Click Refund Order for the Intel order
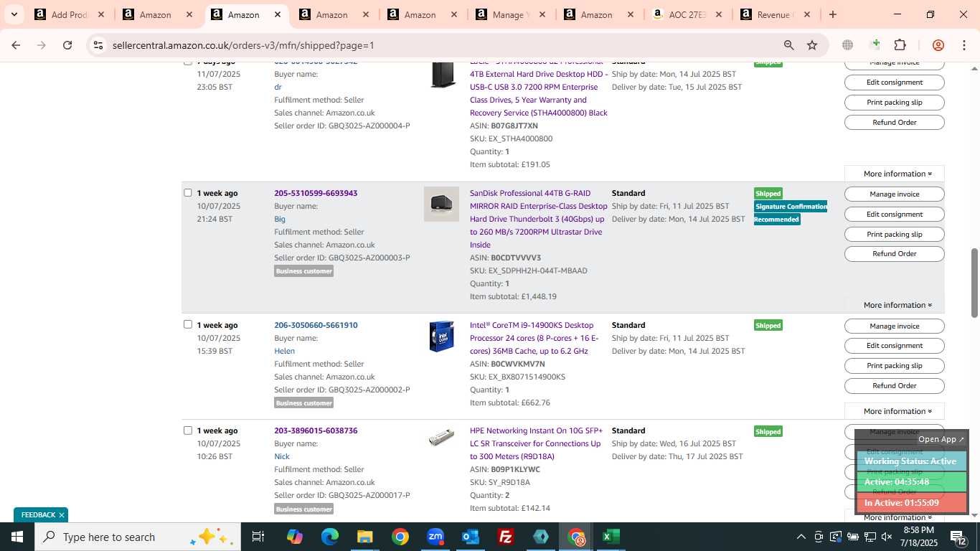Viewport: 980px width, 551px height. tap(894, 385)
